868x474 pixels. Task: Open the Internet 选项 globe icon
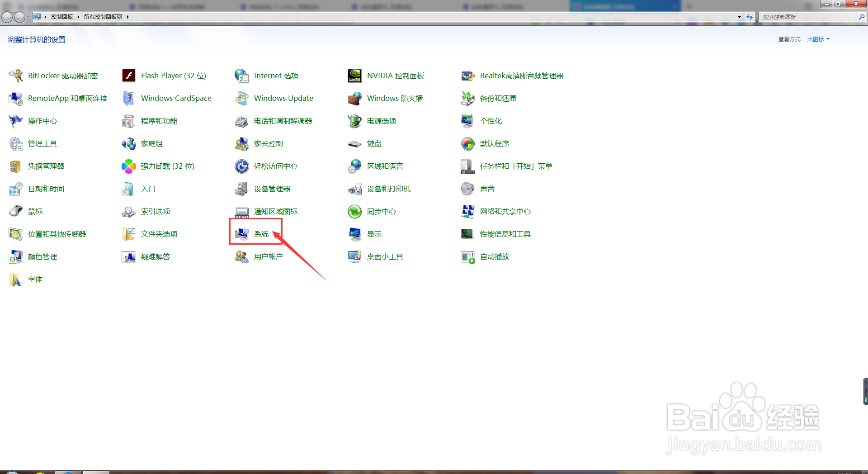pos(242,76)
